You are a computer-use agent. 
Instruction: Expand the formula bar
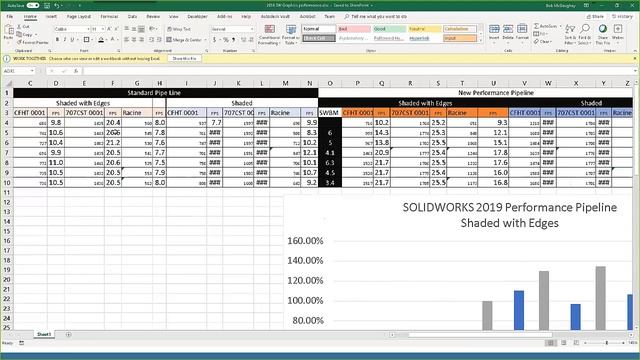pos(635,71)
